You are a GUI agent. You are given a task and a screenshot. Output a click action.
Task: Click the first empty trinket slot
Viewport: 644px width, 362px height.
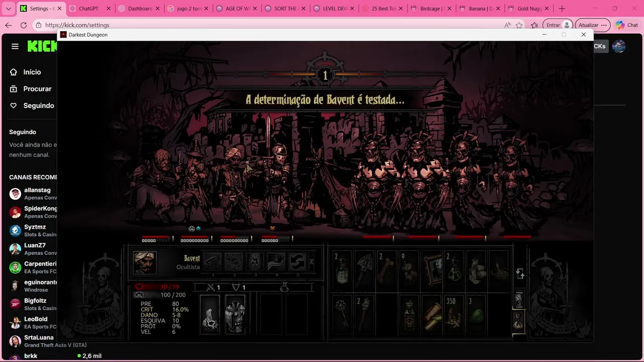click(x=272, y=314)
